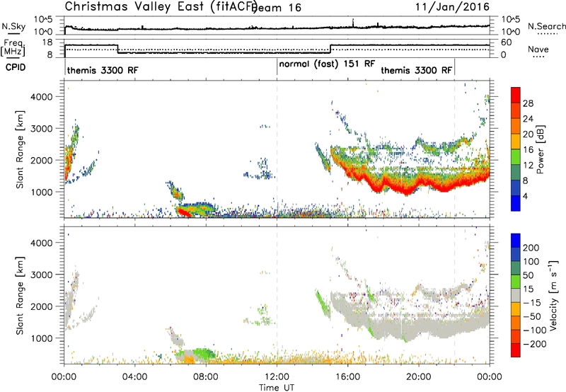Click the '28' value on the Power colorbar

[x=528, y=103]
